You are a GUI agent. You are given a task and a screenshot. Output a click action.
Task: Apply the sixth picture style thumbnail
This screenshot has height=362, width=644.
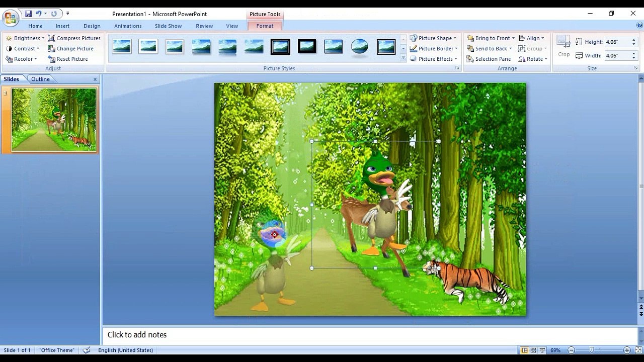254,47
